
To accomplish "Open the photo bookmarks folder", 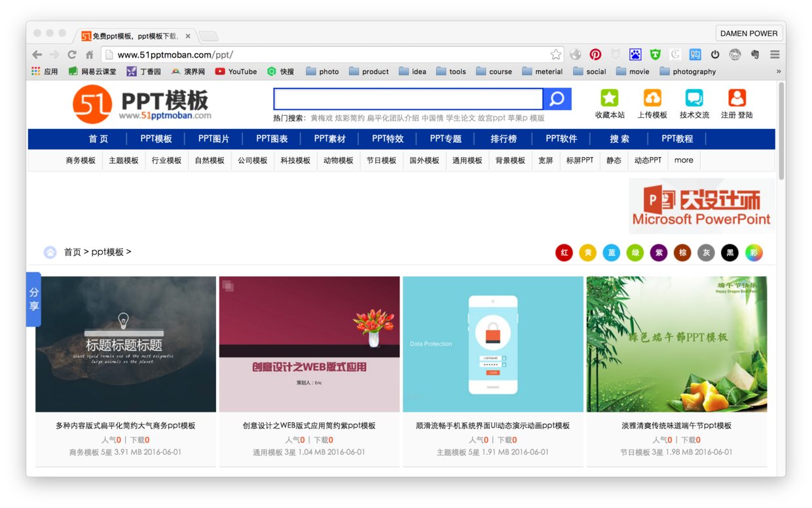I will point(322,71).
